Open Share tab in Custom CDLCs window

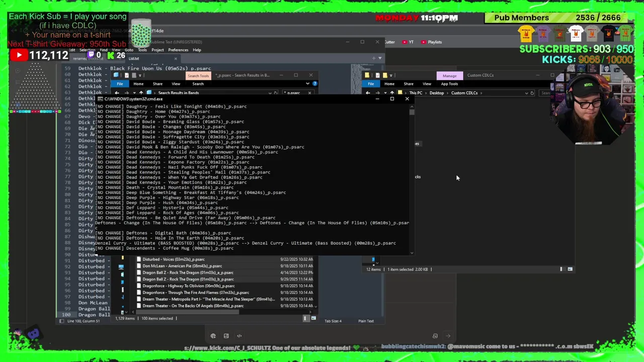tap(409, 84)
